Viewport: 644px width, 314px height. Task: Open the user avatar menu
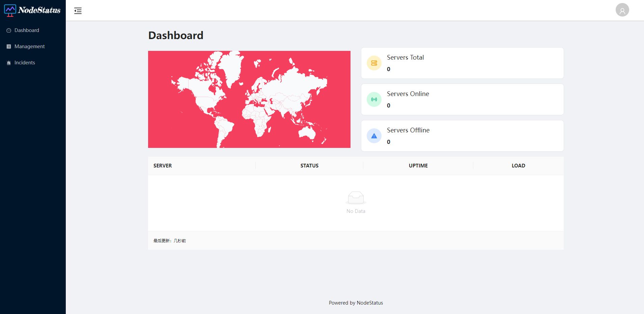(x=622, y=10)
